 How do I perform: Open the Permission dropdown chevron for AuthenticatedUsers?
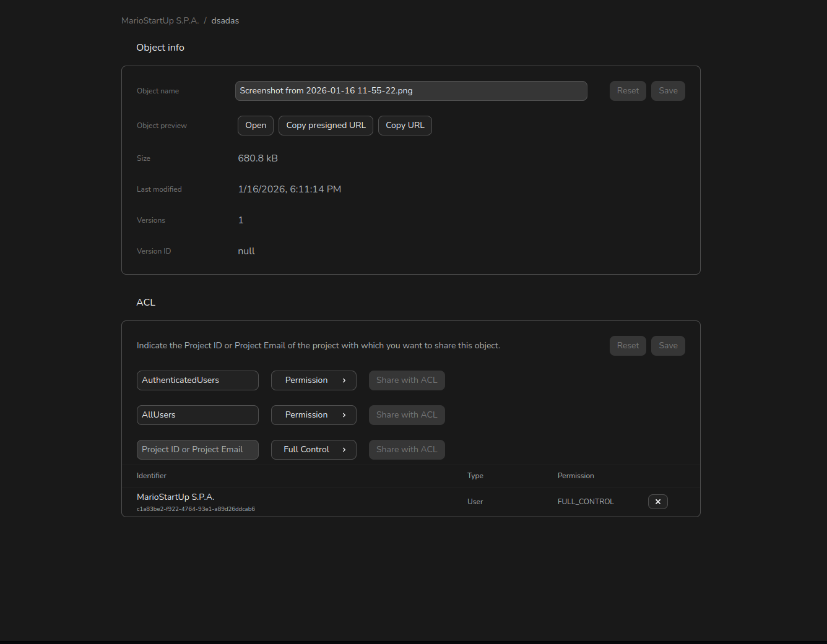[x=345, y=380]
